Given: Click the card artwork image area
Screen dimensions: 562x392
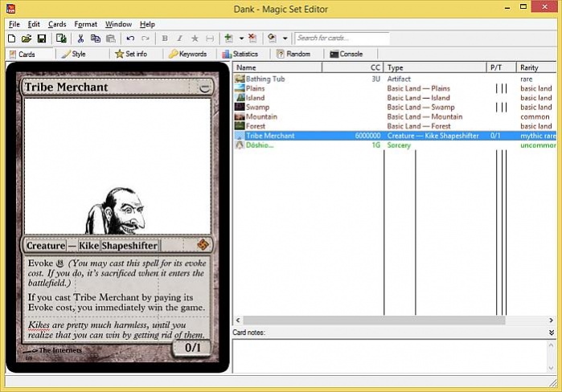Looking at the screenshot, I should coord(117,166).
